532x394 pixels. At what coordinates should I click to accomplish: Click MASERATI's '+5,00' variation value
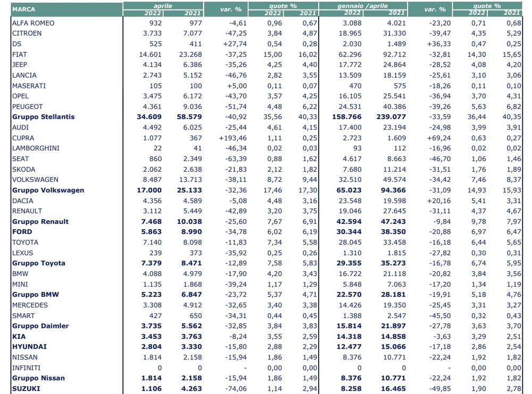(237, 86)
